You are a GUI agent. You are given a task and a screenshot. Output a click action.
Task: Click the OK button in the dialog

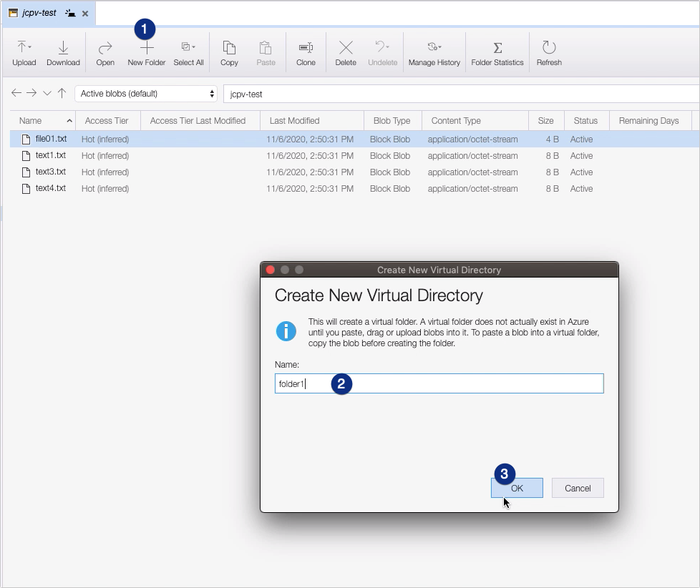tap(517, 488)
